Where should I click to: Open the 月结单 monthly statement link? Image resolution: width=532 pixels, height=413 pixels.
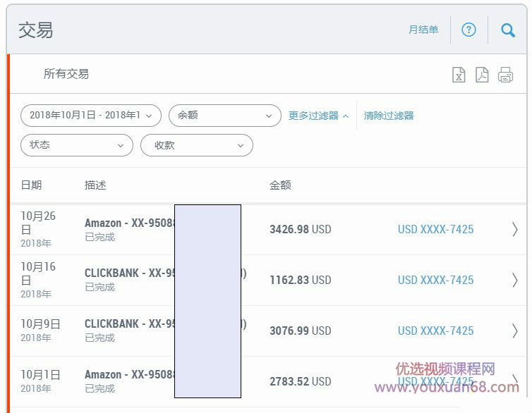423,30
